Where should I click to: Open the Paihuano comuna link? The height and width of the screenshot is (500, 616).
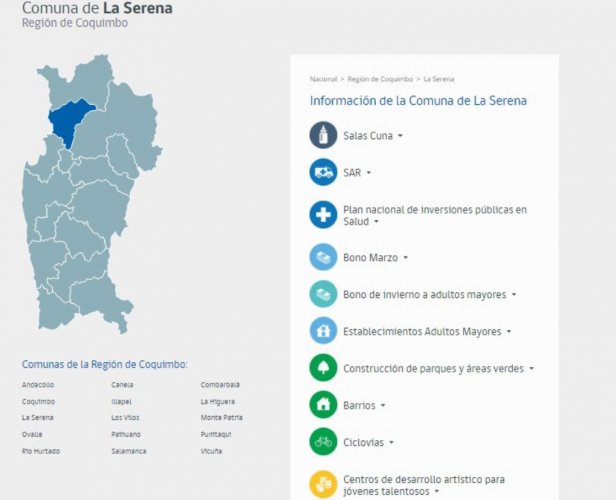coord(126,434)
